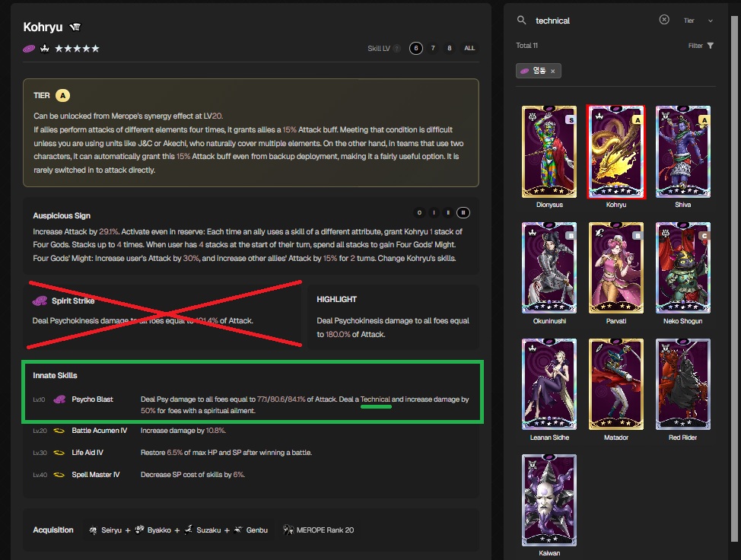741x560 pixels.
Task: Select Auspicious Sign awareness level III
Action: pos(463,212)
